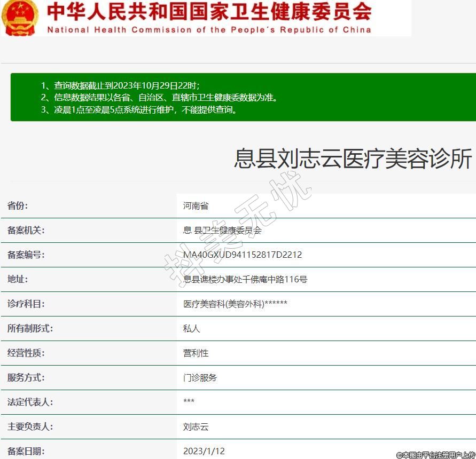Image resolution: width=476 pixels, height=459 pixels.
Task: Click the business nature value 营利性
Action: click(x=196, y=353)
